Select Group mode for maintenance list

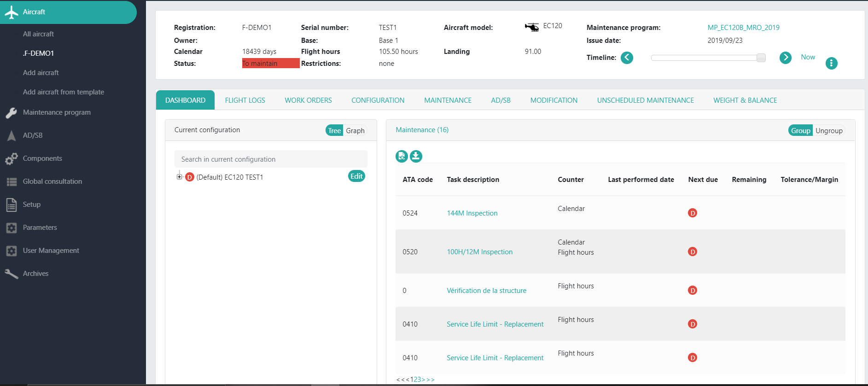(800, 131)
